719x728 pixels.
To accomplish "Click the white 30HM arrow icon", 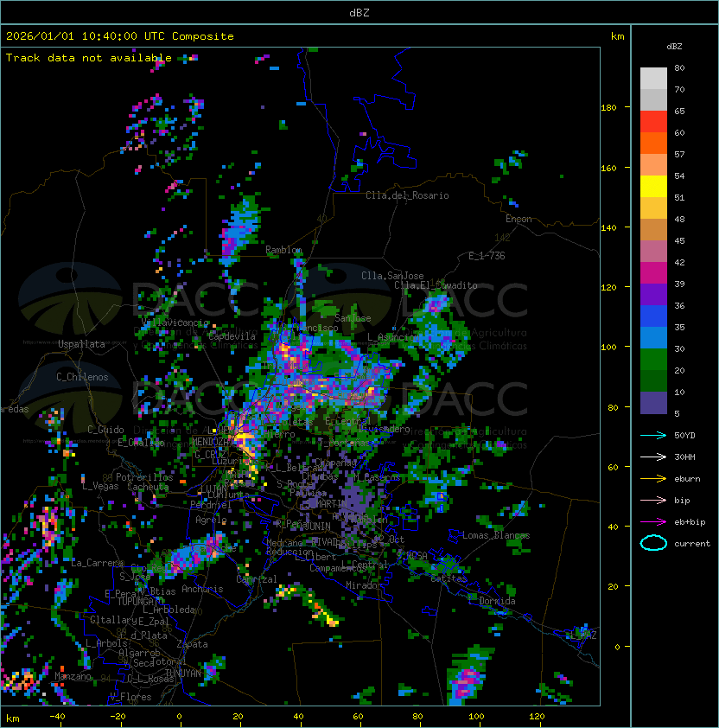I will (x=652, y=457).
